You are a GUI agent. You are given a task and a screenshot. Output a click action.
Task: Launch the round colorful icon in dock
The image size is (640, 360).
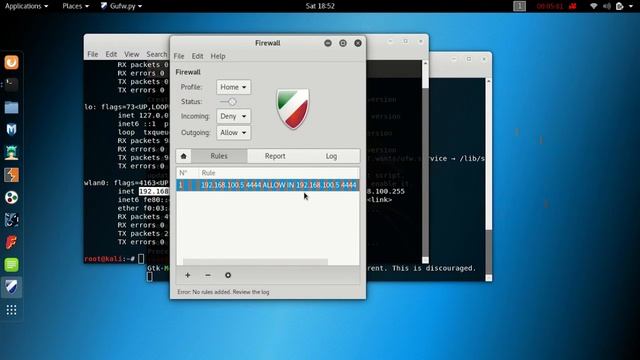pyautogui.click(x=11, y=198)
